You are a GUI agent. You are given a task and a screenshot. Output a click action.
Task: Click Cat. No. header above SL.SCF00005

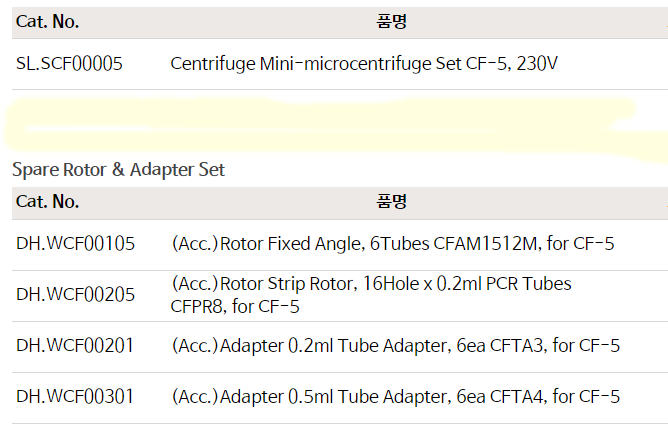point(48,21)
